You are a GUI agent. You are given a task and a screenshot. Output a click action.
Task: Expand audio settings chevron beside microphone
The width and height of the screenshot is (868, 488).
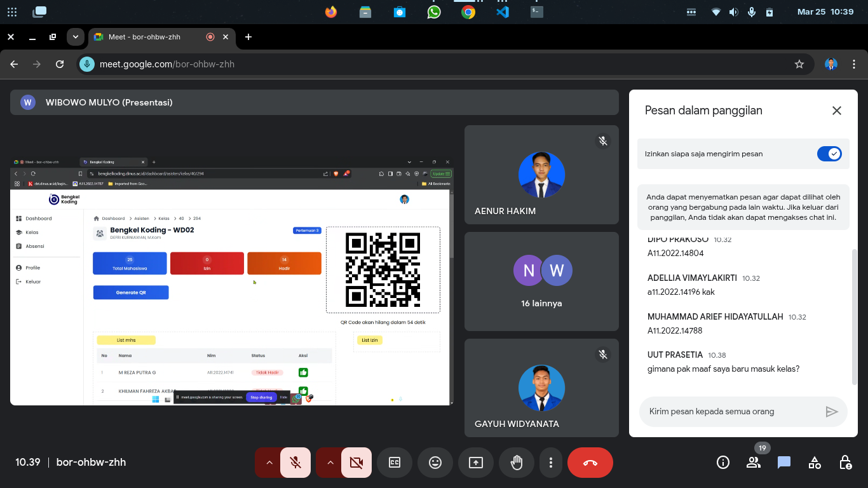pyautogui.click(x=269, y=463)
